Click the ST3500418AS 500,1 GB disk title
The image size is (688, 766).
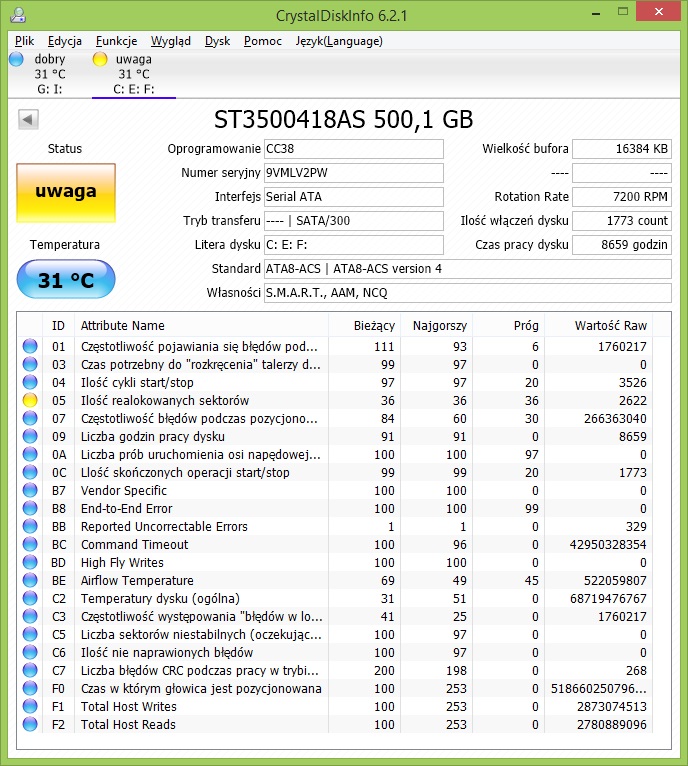344,120
